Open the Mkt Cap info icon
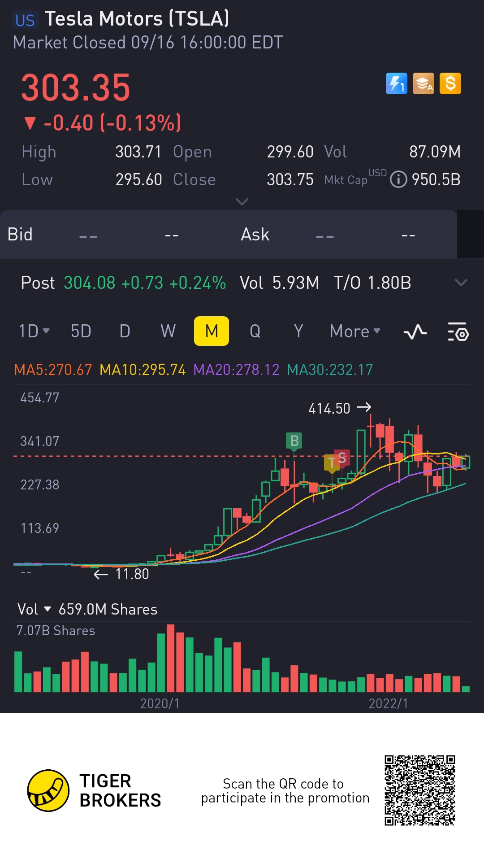Viewport: 484px width, 868px height. click(x=398, y=179)
